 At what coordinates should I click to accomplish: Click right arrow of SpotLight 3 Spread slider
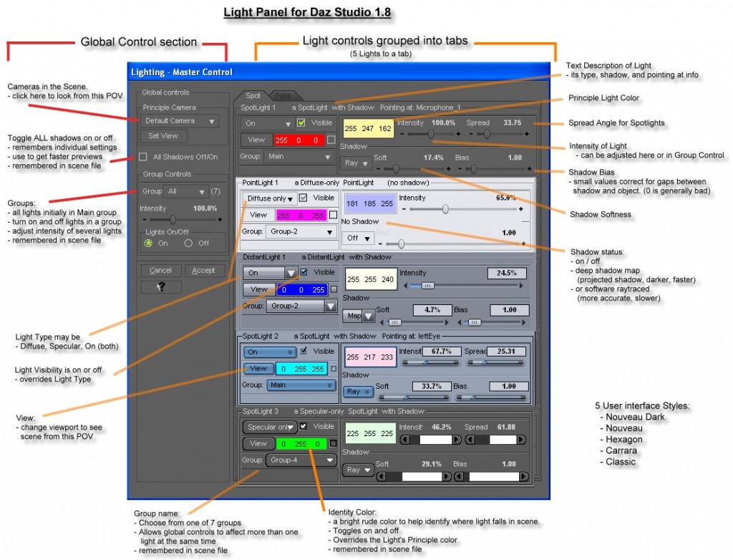[521, 440]
